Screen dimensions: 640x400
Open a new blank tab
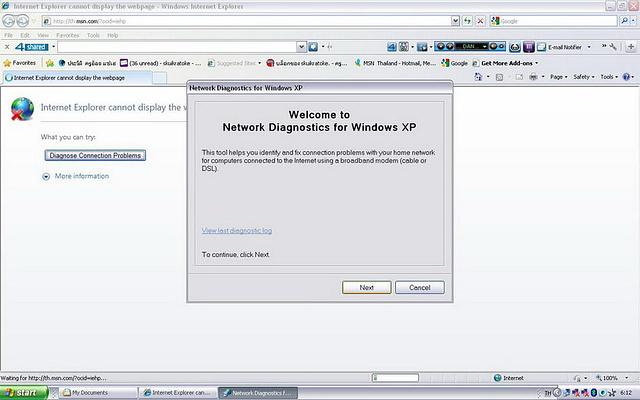pos(160,78)
